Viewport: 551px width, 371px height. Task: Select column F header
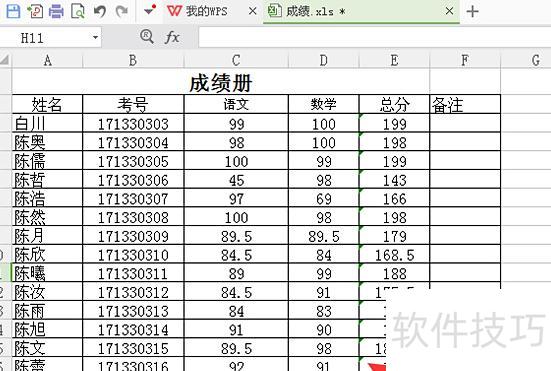pyautogui.click(x=465, y=60)
